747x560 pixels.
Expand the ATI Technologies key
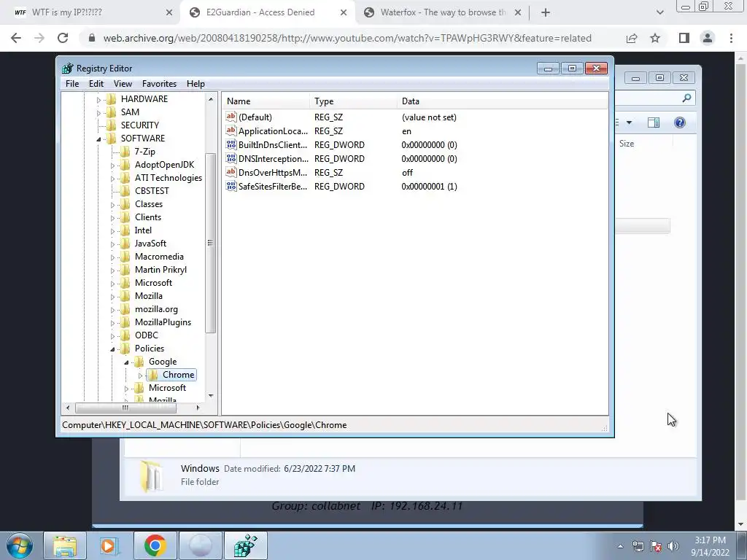pos(112,179)
